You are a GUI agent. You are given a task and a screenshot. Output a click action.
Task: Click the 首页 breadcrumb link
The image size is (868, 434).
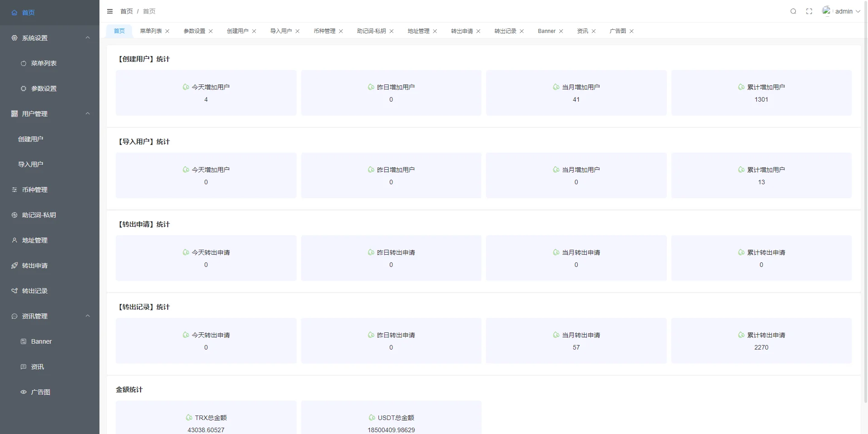(x=127, y=11)
